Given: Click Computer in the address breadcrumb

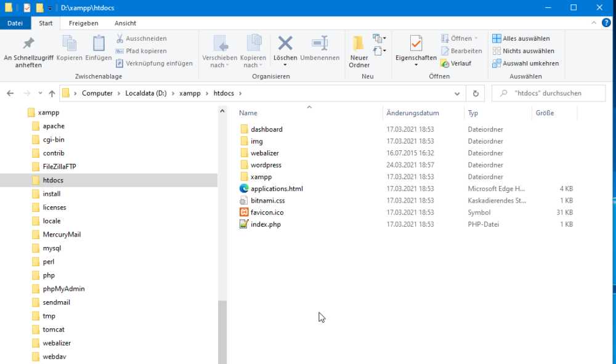Looking at the screenshot, I should [x=97, y=93].
